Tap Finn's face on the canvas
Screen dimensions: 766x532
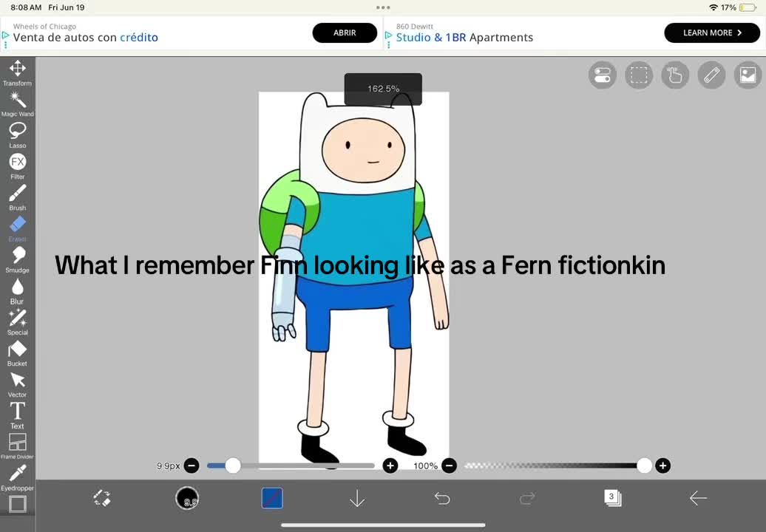[363, 150]
